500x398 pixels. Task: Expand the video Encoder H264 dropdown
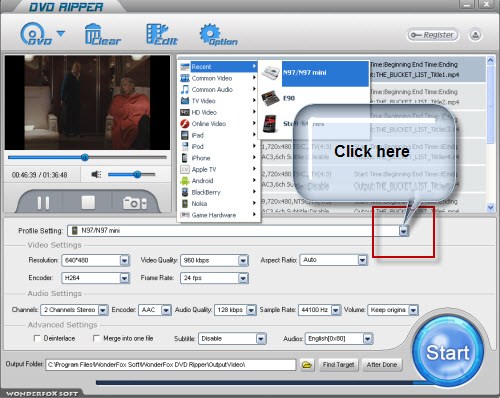tap(124, 278)
